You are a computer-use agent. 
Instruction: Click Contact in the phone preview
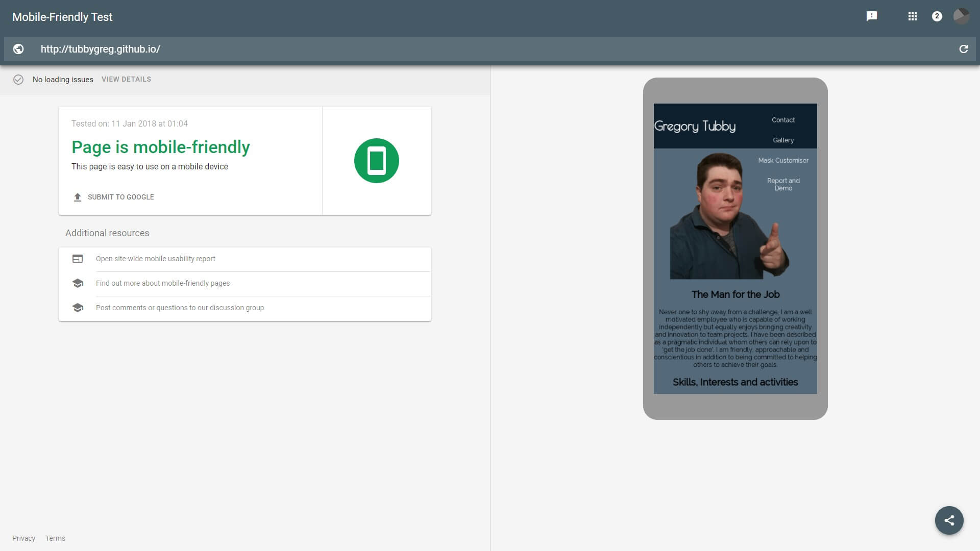pos(783,120)
